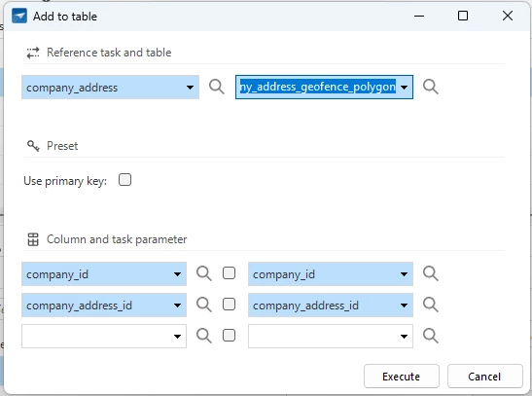
Task: Click magnifier after left company_address_id dropdown
Action: 204,305
